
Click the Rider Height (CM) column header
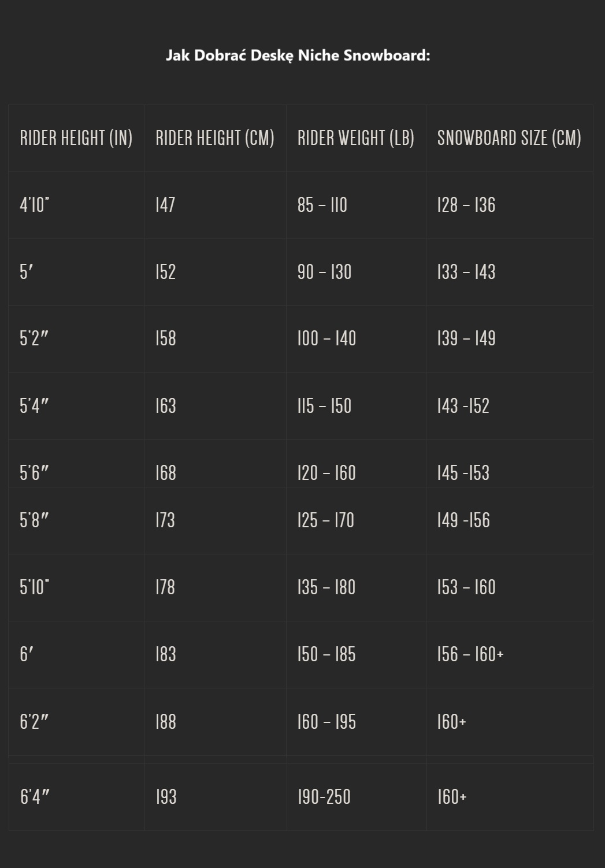point(215,138)
